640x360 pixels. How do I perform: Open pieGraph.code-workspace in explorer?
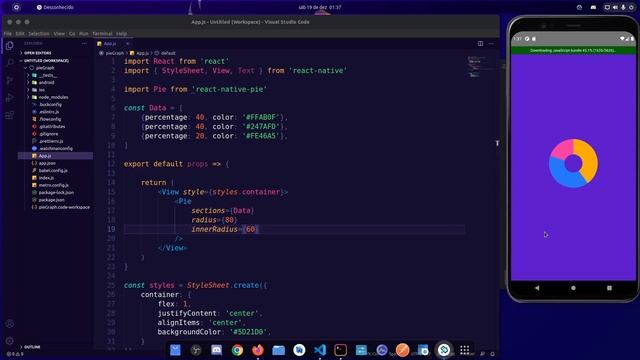coord(64,207)
